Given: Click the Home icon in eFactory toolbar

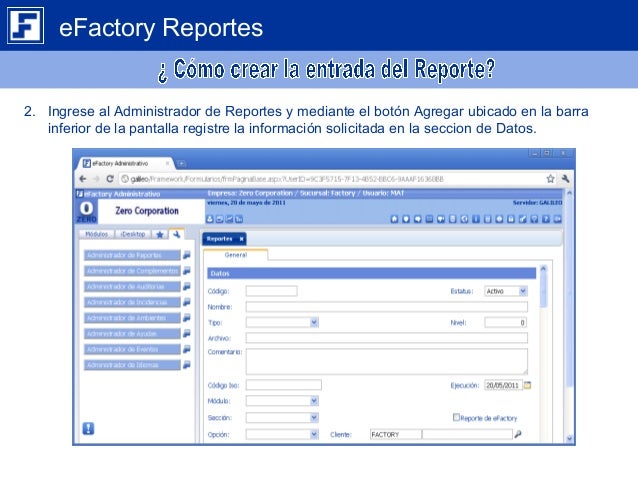Looking at the screenshot, I should 394,219.
